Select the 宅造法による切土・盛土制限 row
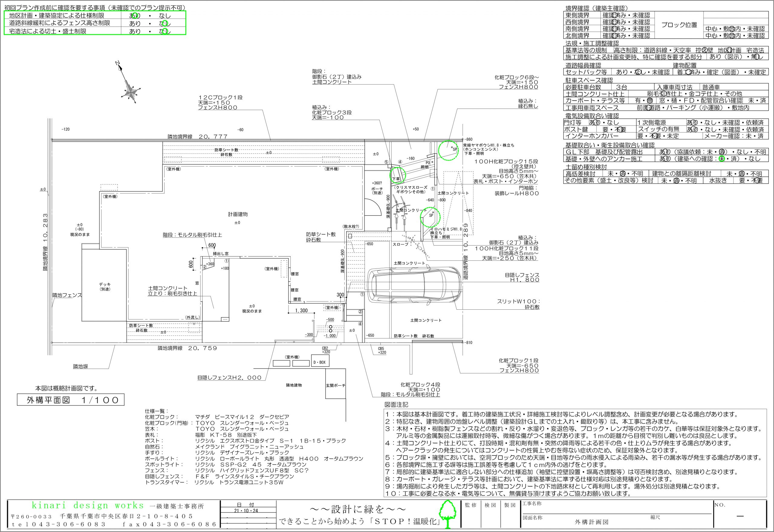This screenshot has height=532, width=774. pyautogui.click(x=95, y=31)
